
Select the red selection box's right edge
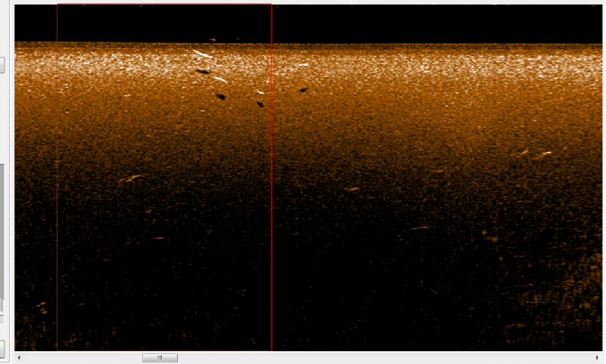(x=271, y=227)
